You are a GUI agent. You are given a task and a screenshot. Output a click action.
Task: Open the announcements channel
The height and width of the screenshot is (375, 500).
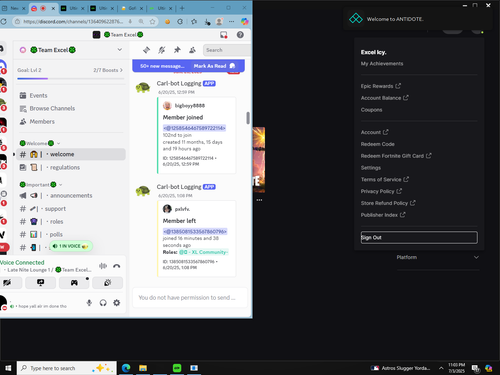click(x=71, y=196)
